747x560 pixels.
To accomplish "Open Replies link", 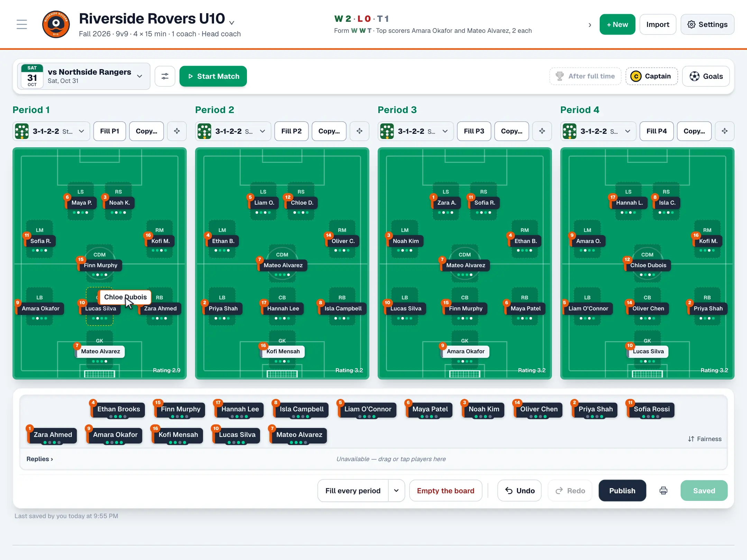I will [40, 459].
